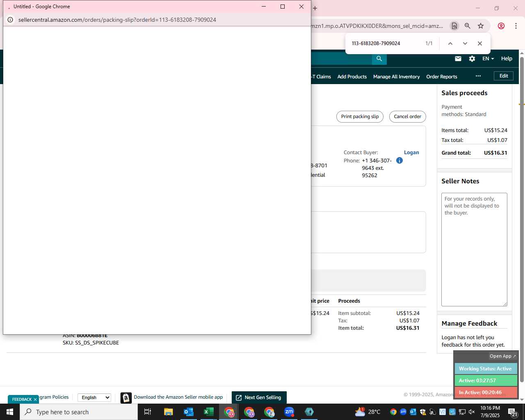Click the network tray icon
The width and height of the screenshot is (525, 420).
tap(462, 412)
